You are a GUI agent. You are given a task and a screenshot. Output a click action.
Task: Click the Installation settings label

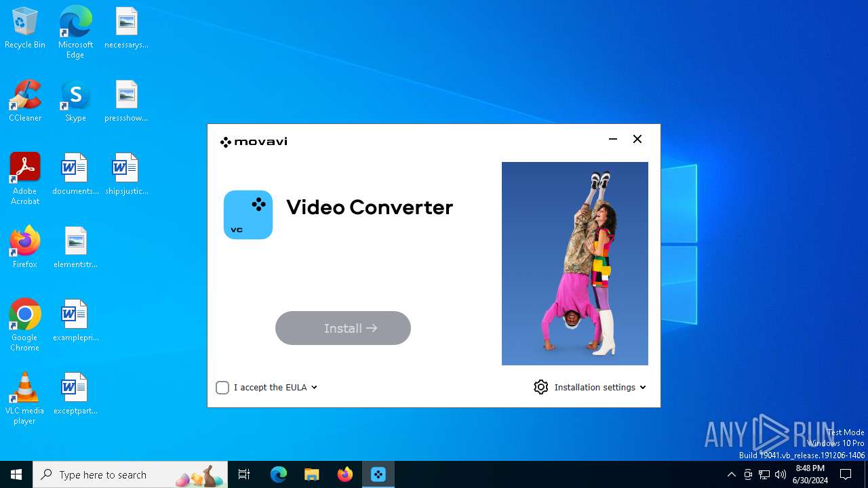coord(595,388)
